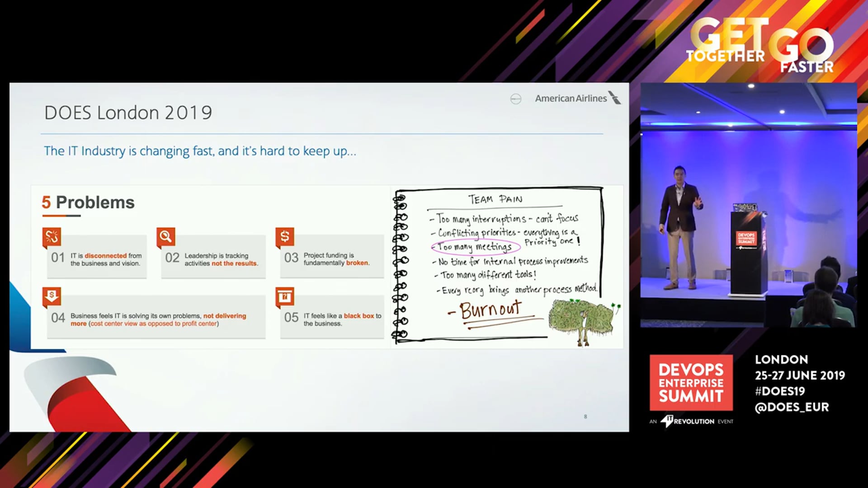The height and width of the screenshot is (488, 868).
Task: Click the 'Team Pain' notebook heading
Action: (x=495, y=199)
